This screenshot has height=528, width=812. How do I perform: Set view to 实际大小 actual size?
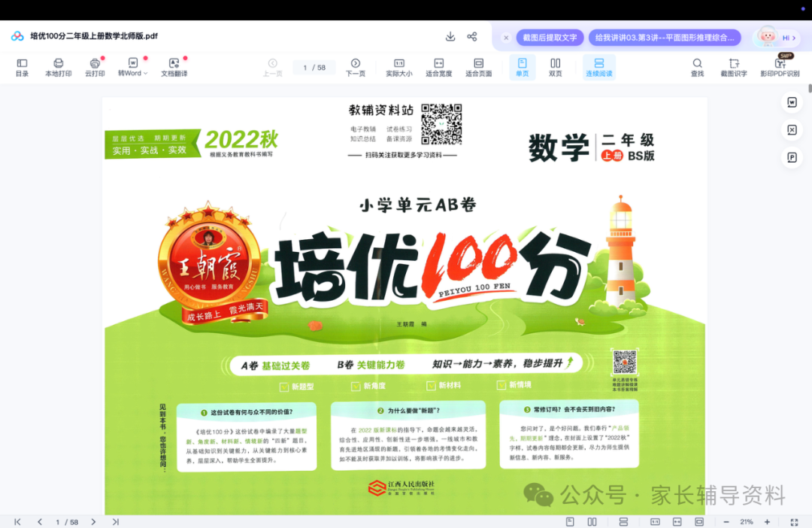[398, 68]
